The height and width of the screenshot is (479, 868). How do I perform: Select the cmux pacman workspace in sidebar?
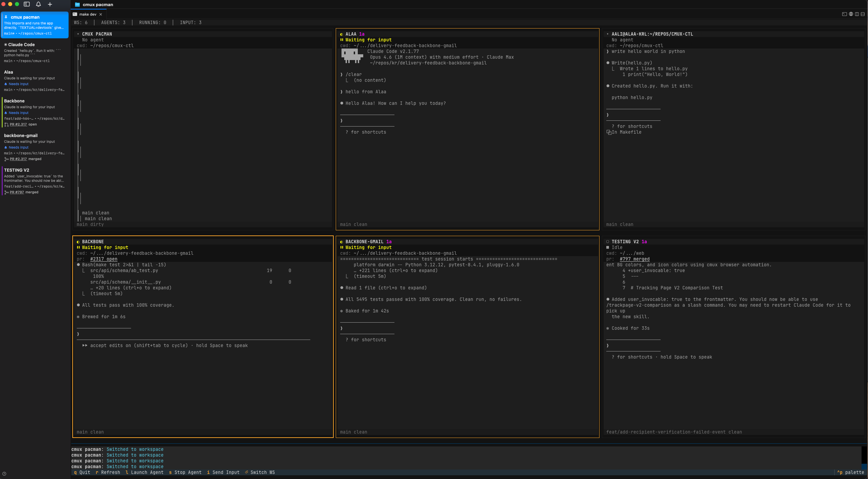coord(35,25)
